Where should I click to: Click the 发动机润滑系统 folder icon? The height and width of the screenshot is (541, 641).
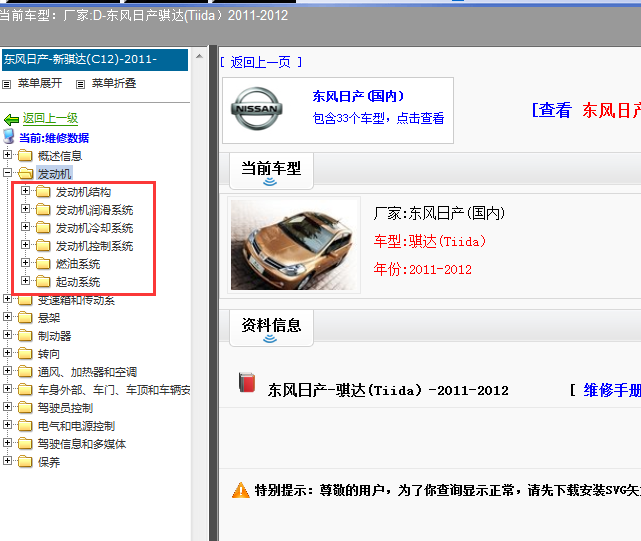click(43, 209)
